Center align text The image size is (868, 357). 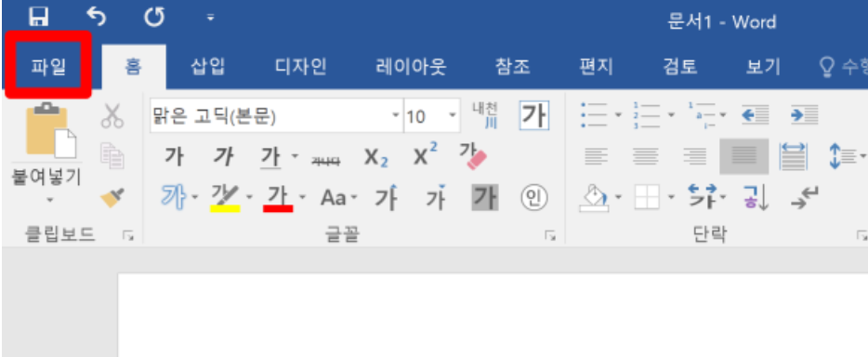coord(646,156)
